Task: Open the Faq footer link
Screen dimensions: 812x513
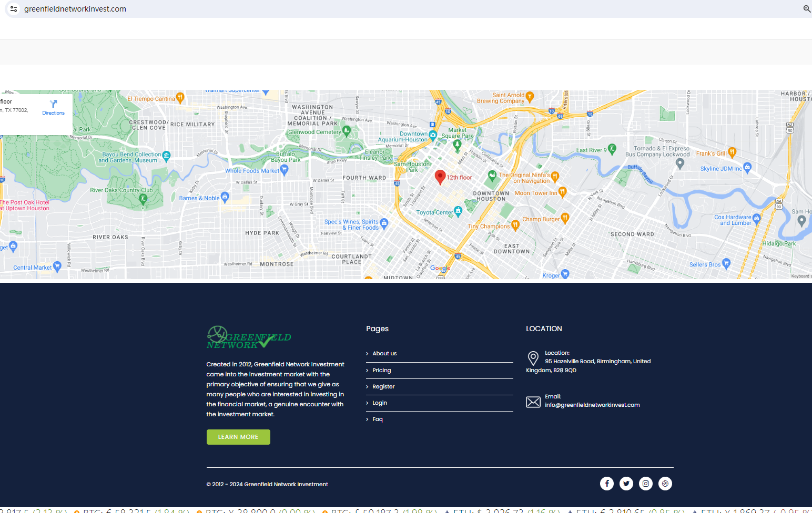Action: [378, 419]
